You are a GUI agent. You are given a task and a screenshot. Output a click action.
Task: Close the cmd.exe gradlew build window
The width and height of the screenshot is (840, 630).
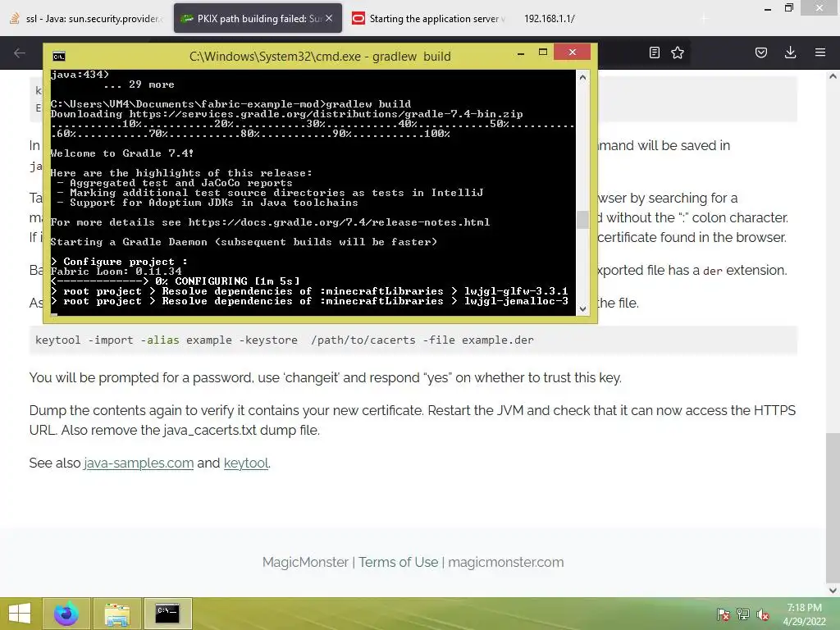click(572, 52)
